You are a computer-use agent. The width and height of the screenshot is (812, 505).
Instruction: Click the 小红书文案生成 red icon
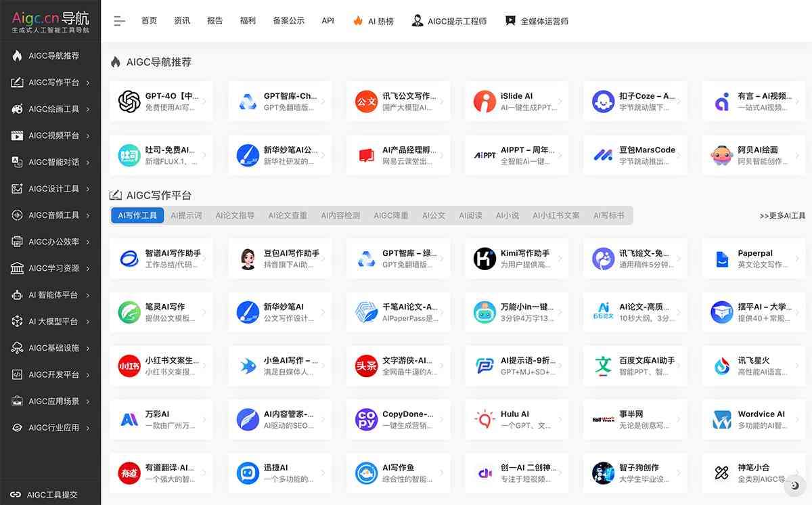[129, 366]
